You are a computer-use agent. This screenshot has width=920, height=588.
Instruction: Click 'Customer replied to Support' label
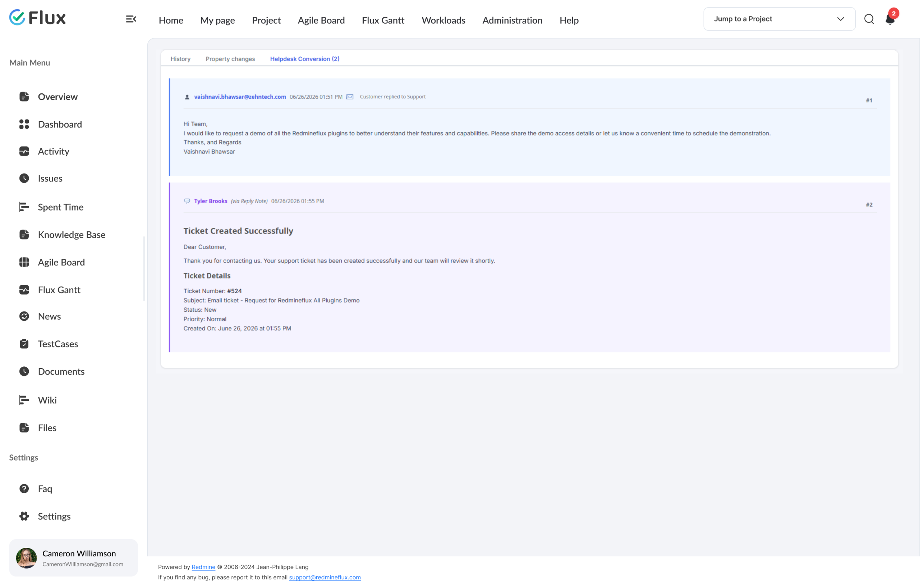(392, 97)
